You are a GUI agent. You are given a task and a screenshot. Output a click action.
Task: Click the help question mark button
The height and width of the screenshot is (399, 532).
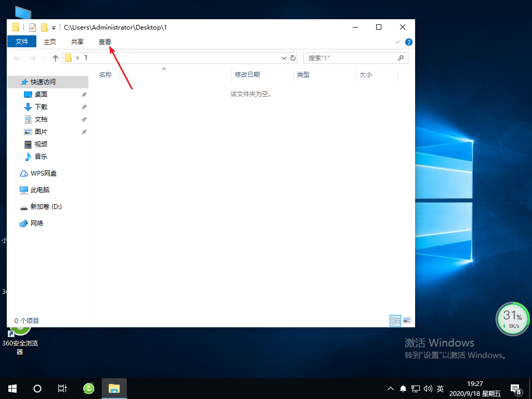point(408,42)
